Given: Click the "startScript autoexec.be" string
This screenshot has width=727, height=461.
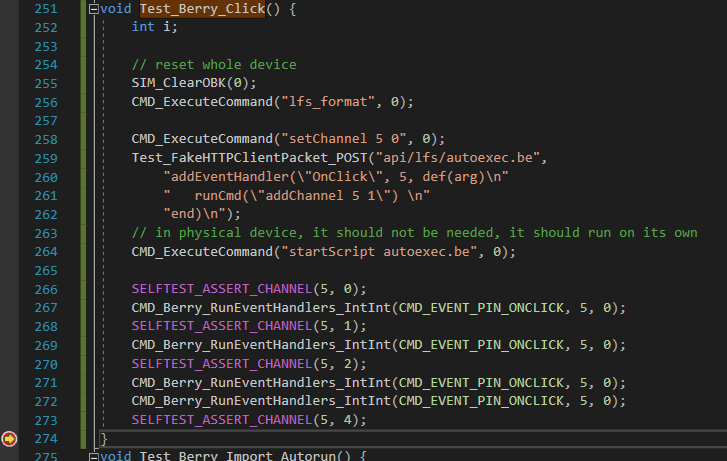Looking at the screenshot, I should click(379, 251).
